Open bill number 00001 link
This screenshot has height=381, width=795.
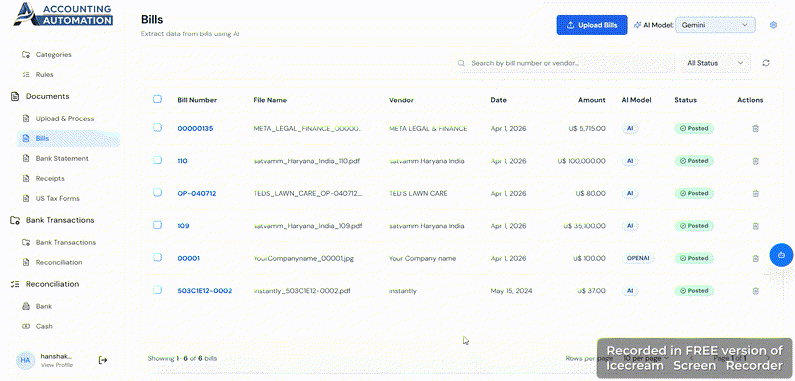pyautogui.click(x=189, y=258)
